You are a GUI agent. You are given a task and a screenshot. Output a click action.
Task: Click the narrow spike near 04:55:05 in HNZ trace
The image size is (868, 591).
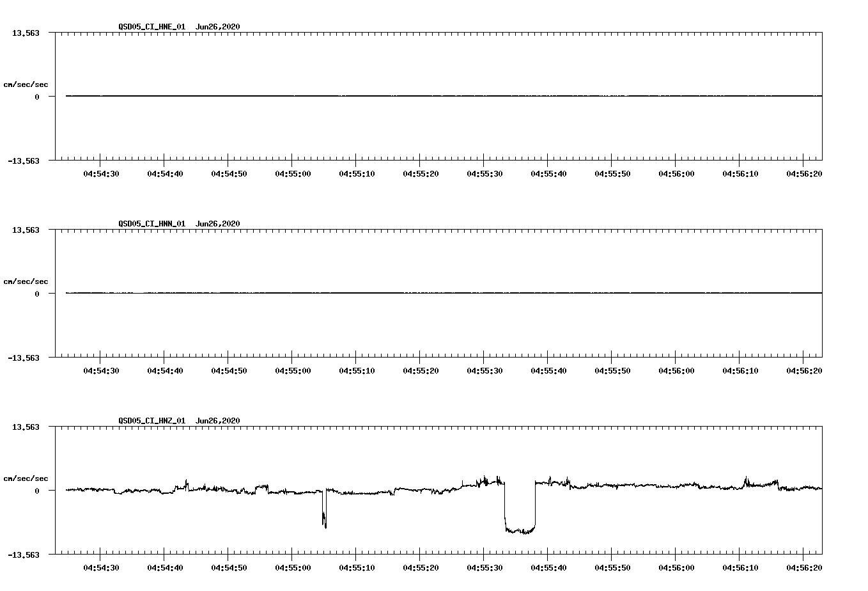[324, 509]
